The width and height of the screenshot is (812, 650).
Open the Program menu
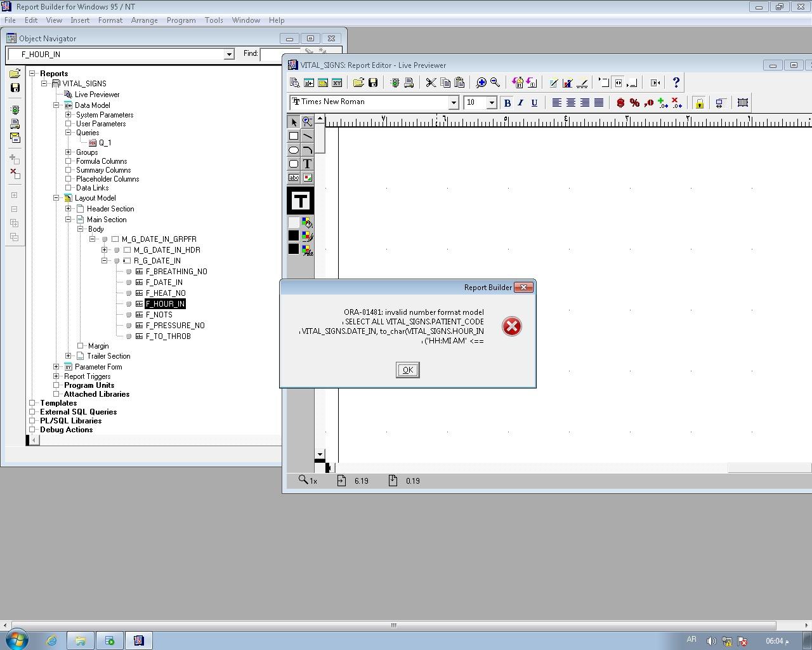(181, 20)
